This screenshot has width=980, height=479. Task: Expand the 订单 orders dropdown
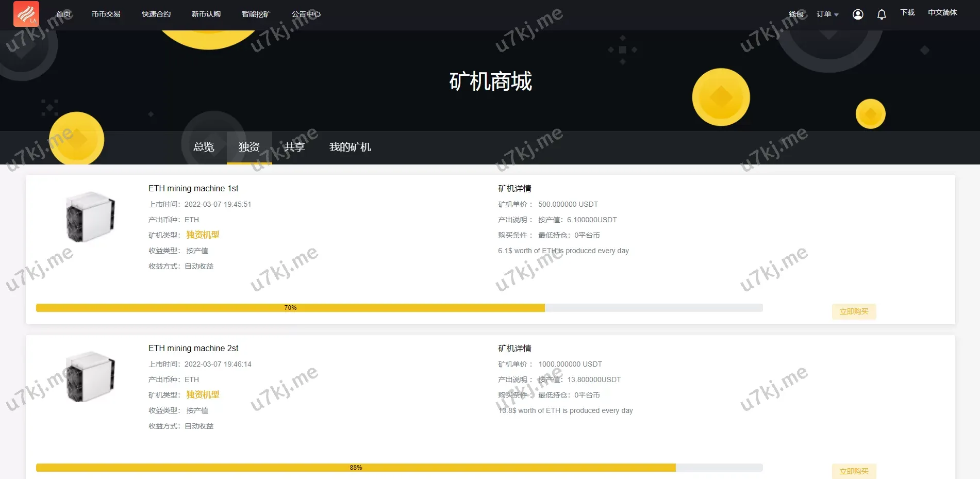coord(827,14)
